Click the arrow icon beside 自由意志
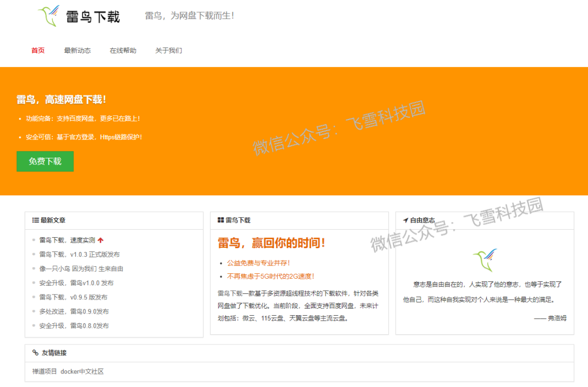Screen dimensions: 588x387 coord(406,220)
